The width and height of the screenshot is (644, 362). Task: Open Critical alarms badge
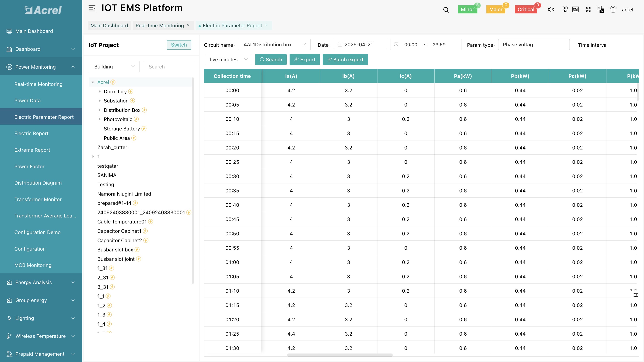point(526,9)
